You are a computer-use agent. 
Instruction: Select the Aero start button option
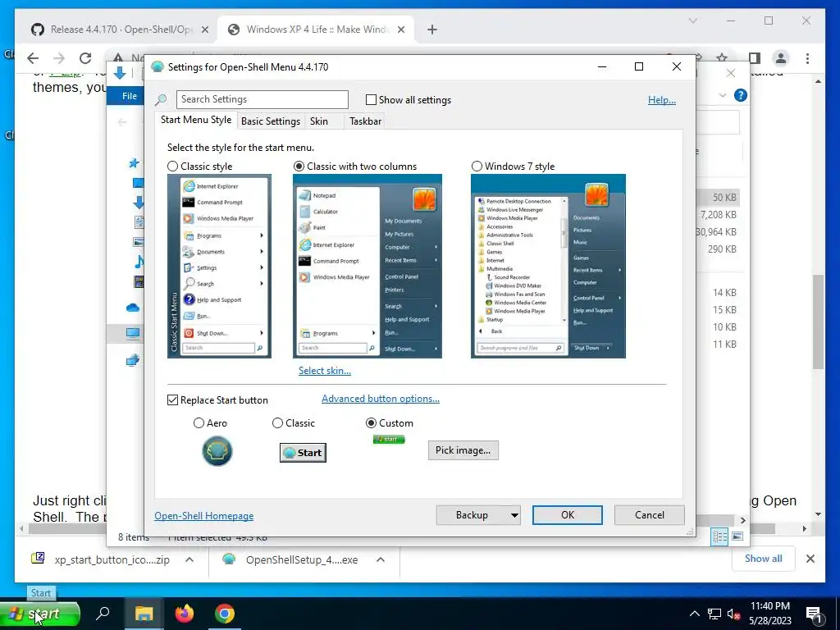[199, 423]
